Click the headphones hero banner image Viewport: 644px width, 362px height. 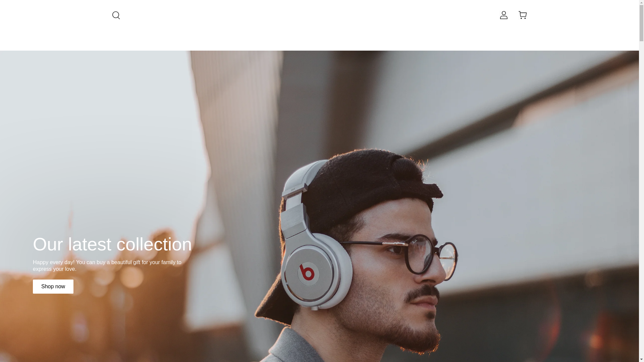tap(319, 206)
